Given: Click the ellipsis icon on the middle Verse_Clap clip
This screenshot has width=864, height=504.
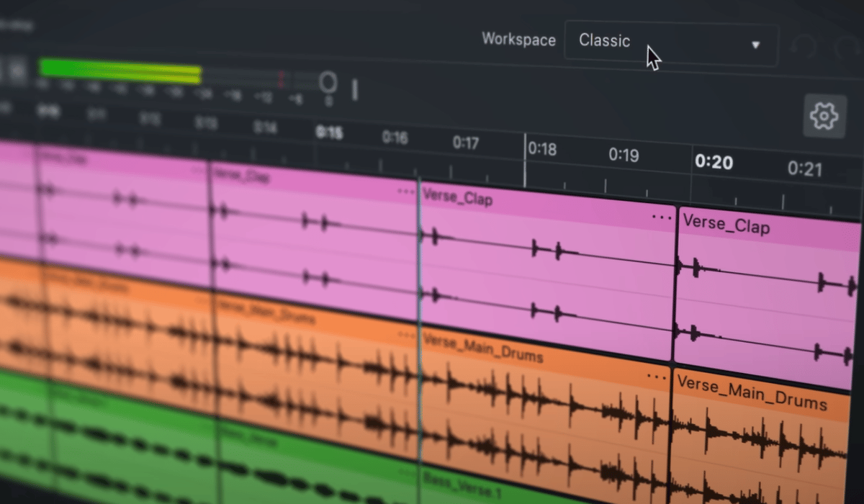Looking at the screenshot, I should (403, 192).
